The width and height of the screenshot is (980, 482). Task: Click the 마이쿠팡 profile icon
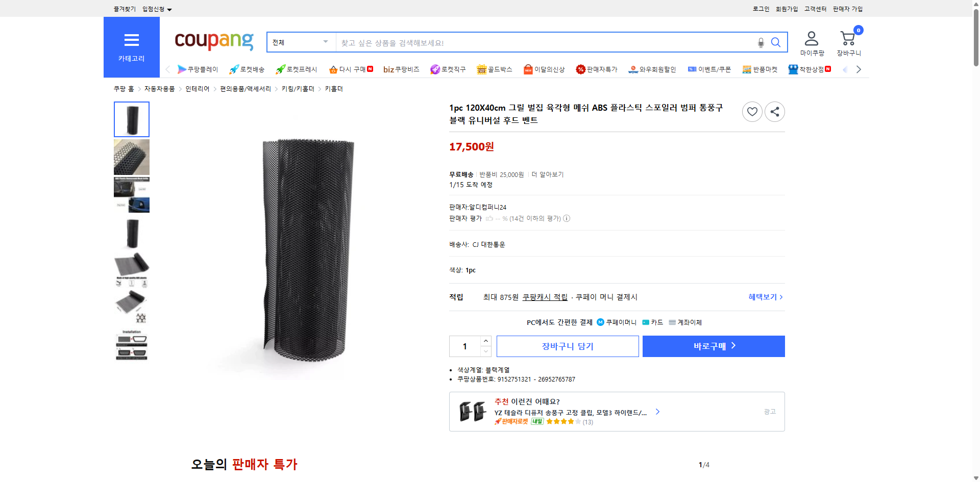[x=811, y=38]
